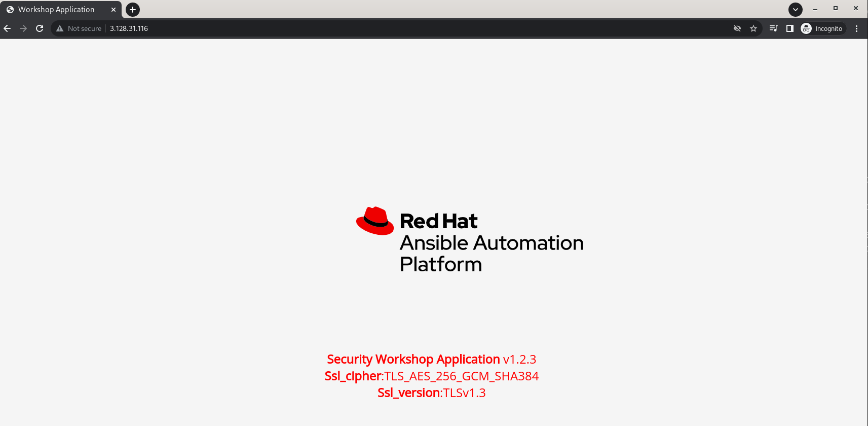Close the Workshop Application tab
The width and height of the screenshot is (868, 426).
tap(114, 10)
